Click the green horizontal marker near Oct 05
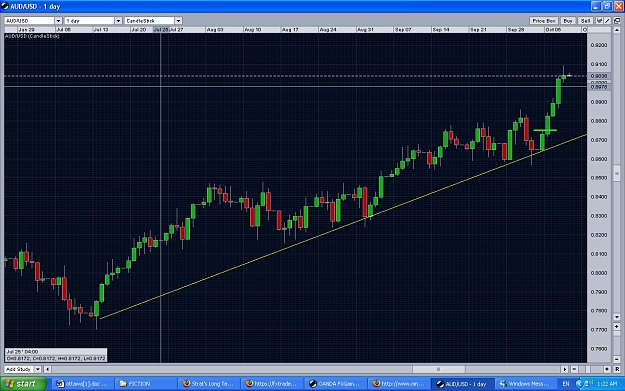625x391 pixels. tap(545, 130)
